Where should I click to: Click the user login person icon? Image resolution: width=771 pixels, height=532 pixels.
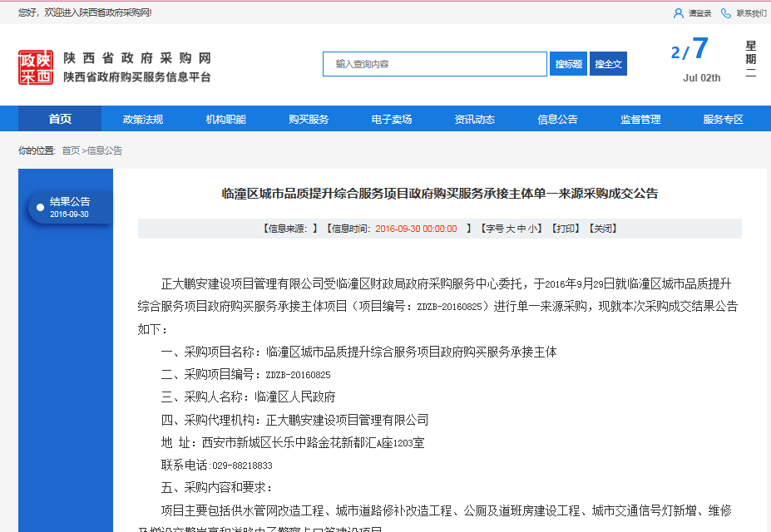(678, 13)
